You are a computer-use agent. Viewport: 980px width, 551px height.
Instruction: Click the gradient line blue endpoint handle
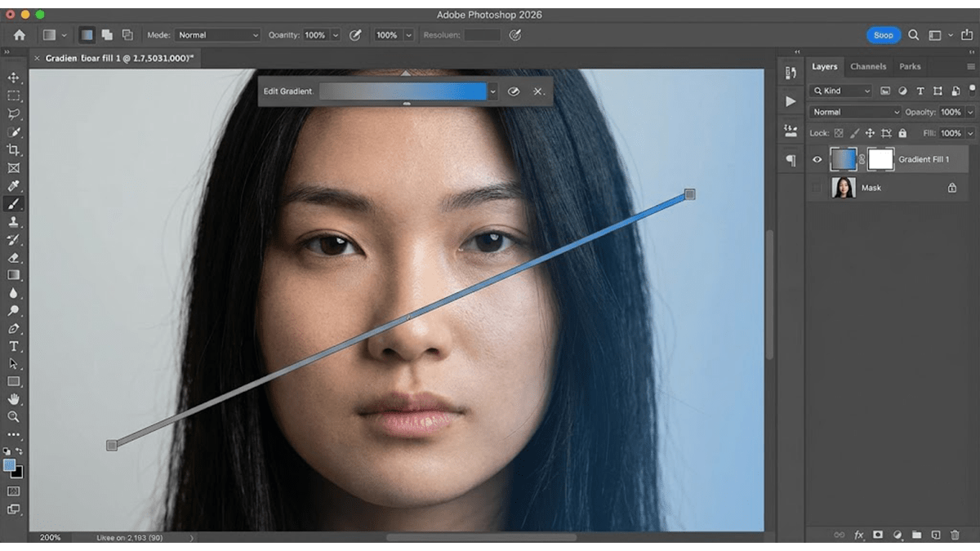[689, 194]
